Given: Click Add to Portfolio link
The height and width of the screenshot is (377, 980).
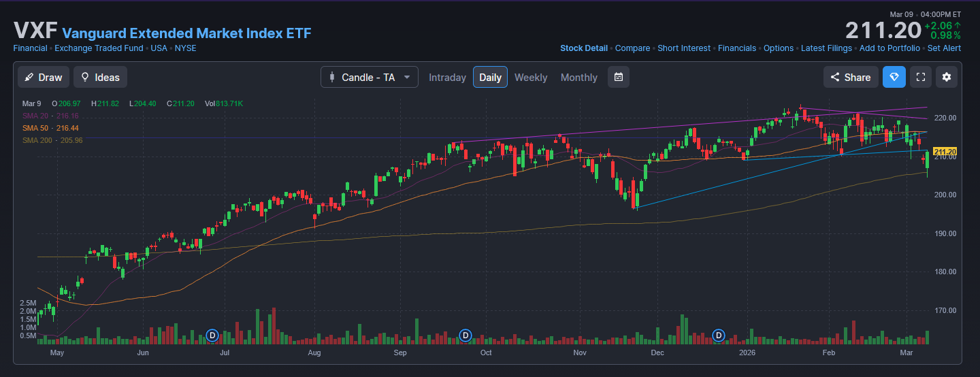Looking at the screenshot, I should pyautogui.click(x=889, y=48).
